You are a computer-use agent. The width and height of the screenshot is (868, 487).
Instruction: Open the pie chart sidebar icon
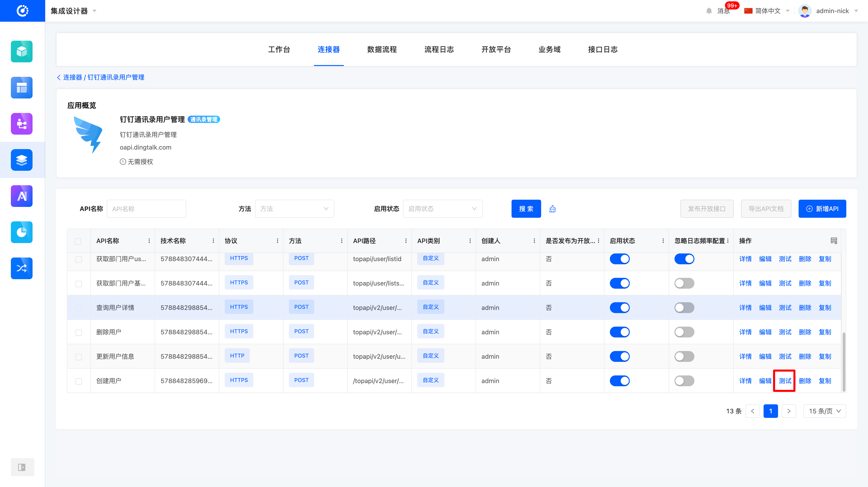(21, 232)
